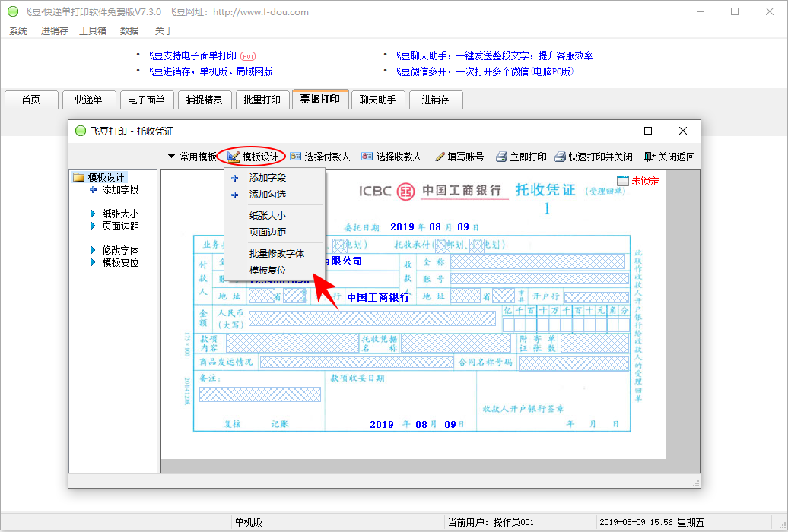Switch to the 进销存 tab
This screenshot has height=532, width=788.
click(436, 100)
